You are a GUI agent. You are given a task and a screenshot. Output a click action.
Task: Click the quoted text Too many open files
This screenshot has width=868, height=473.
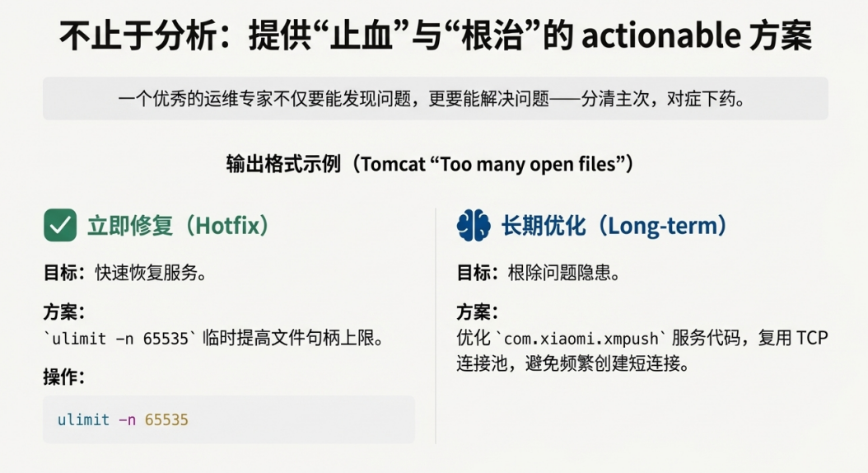(528, 164)
